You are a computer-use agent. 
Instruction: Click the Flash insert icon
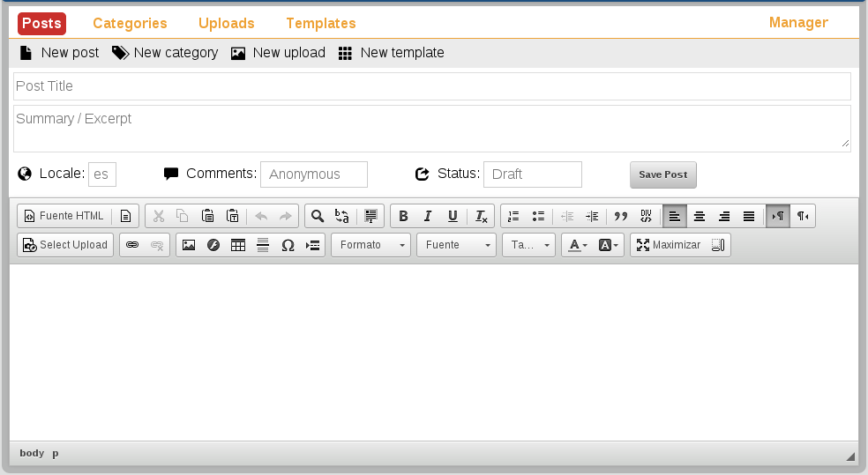(213, 245)
